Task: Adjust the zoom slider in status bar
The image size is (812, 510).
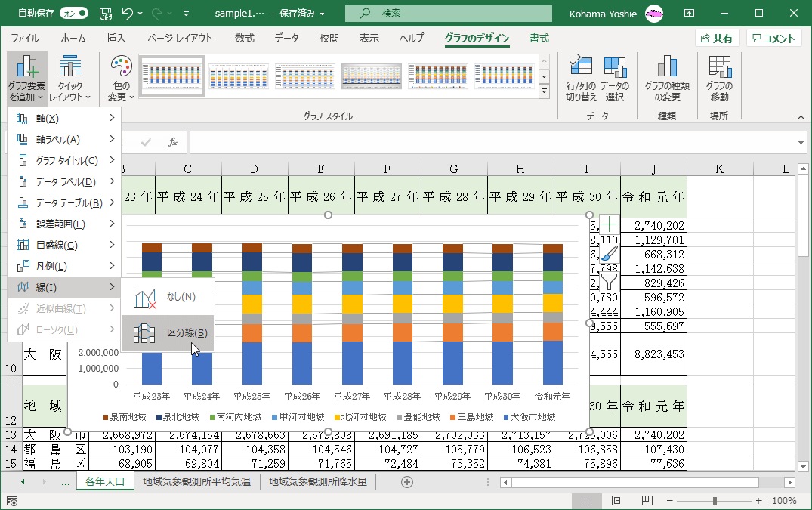Action: click(715, 501)
